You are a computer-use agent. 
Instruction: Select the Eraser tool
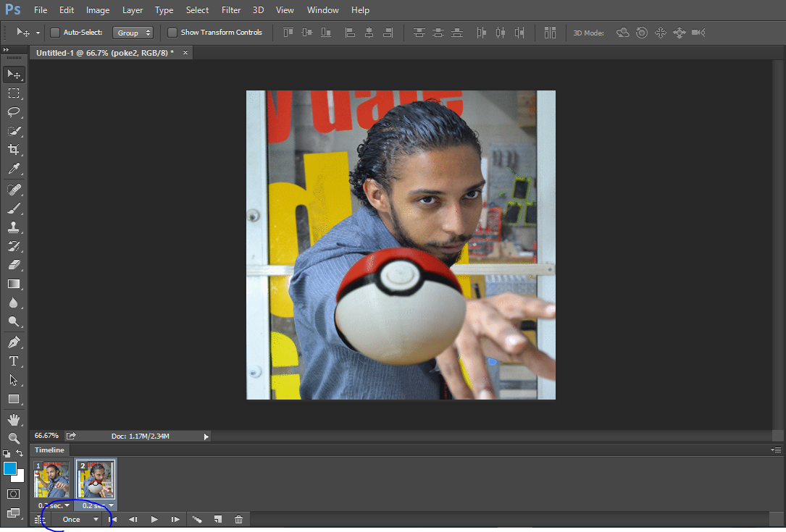click(14, 264)
